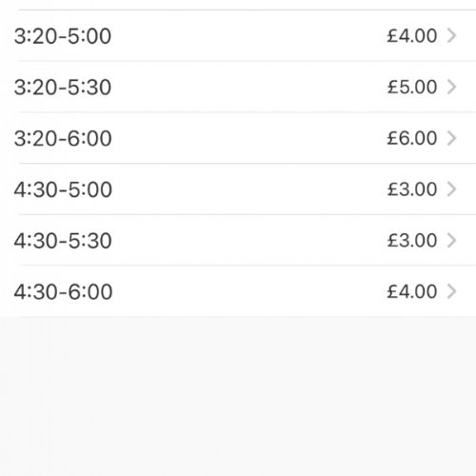Tap the £6.00 price text

(x=412, y=138)
